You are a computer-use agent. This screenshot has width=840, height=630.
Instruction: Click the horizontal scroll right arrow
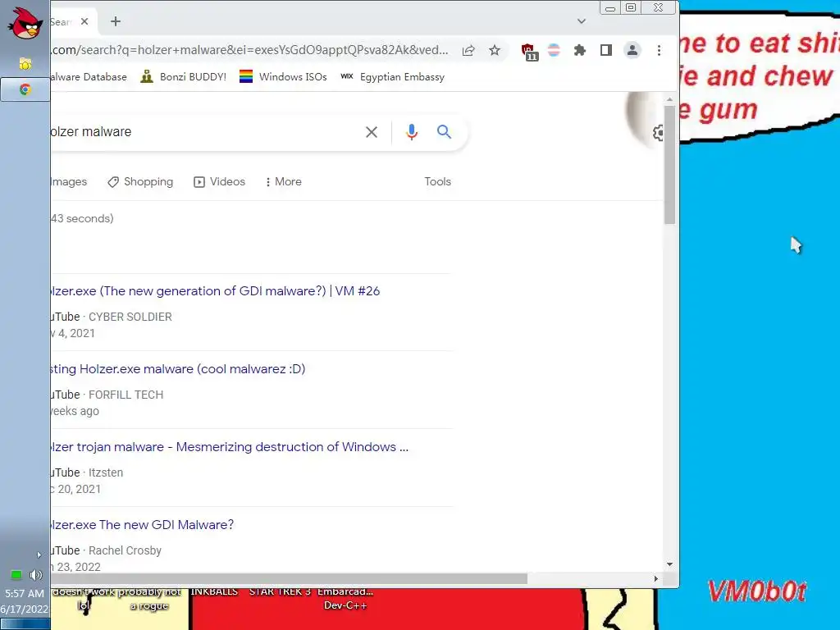655,578
